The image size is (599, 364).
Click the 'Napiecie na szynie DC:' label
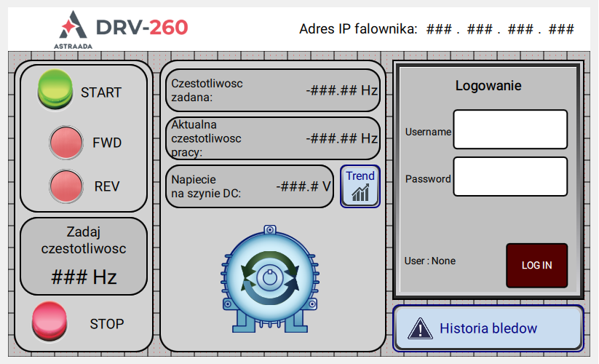(x=206, y=186)
